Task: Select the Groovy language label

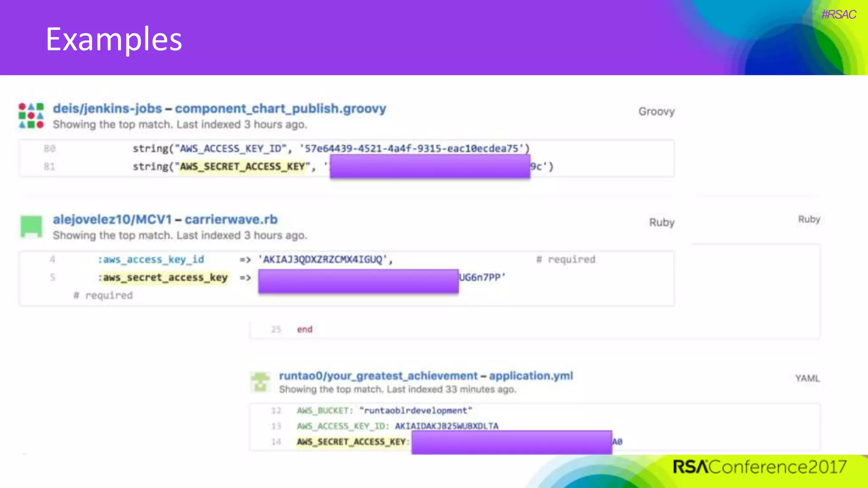Action: (x=656, y=111)
